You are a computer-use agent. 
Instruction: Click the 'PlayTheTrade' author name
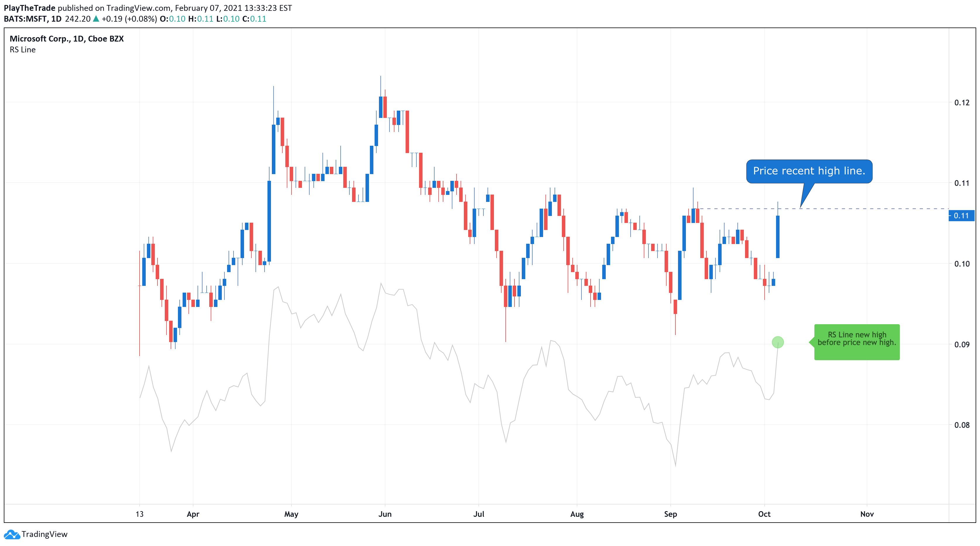[30, 8]
